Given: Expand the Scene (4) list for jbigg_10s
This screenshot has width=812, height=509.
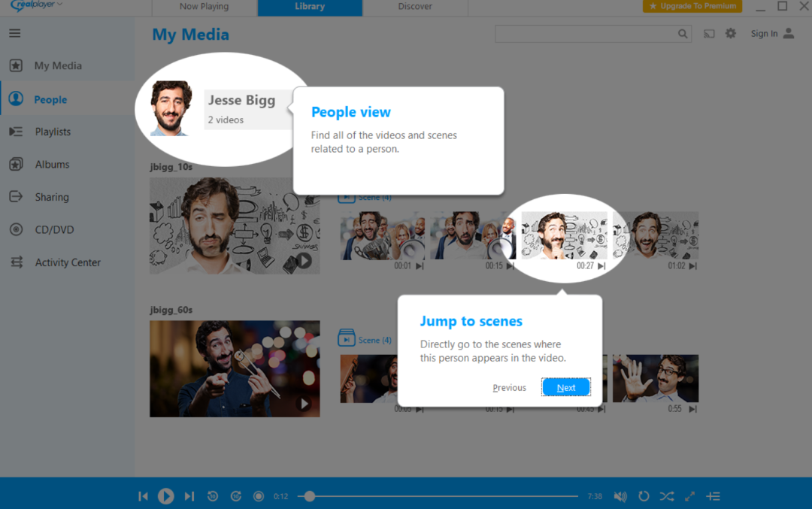Looking at the screenshot, I should pos(365,196).
